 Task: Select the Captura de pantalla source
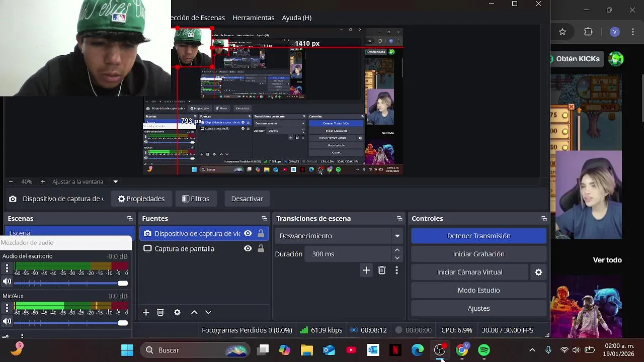click(184, 249)
